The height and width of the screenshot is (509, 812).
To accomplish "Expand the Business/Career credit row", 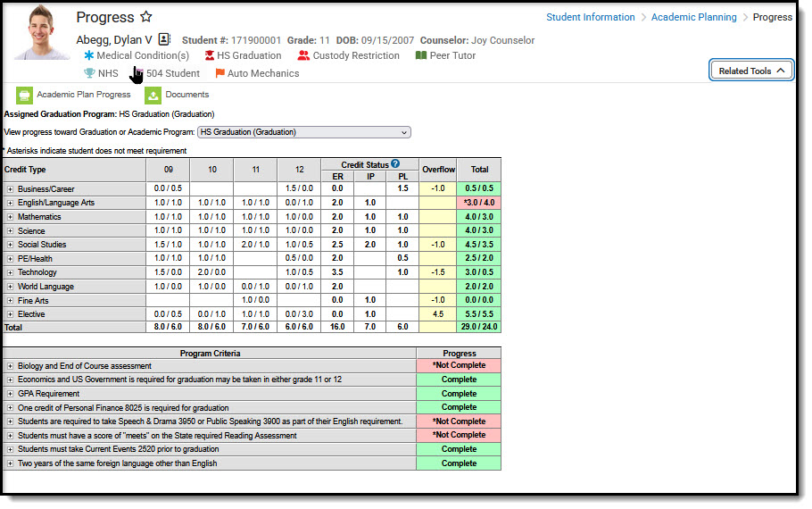I will click(x=10, y=189).
